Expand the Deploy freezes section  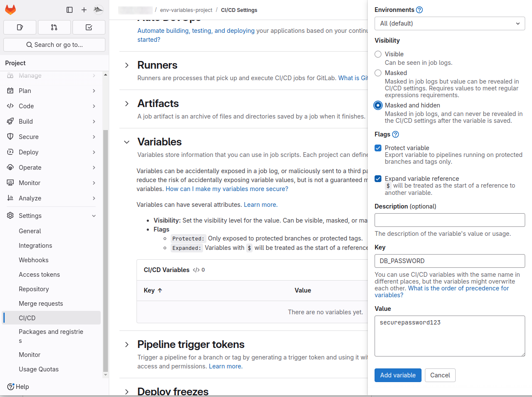click(x=127, y=391)
